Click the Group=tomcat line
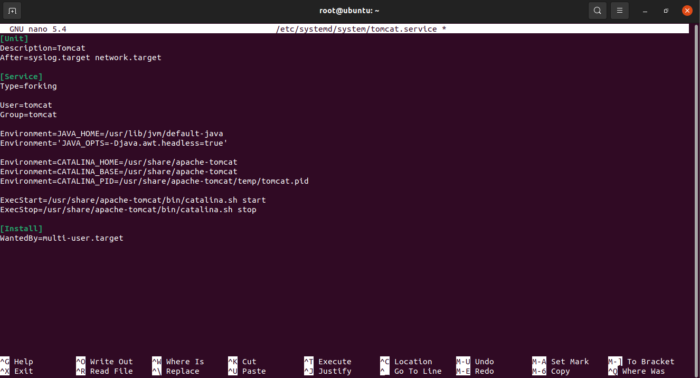Viewport: 700px width, 378px height. coord(29,115)
